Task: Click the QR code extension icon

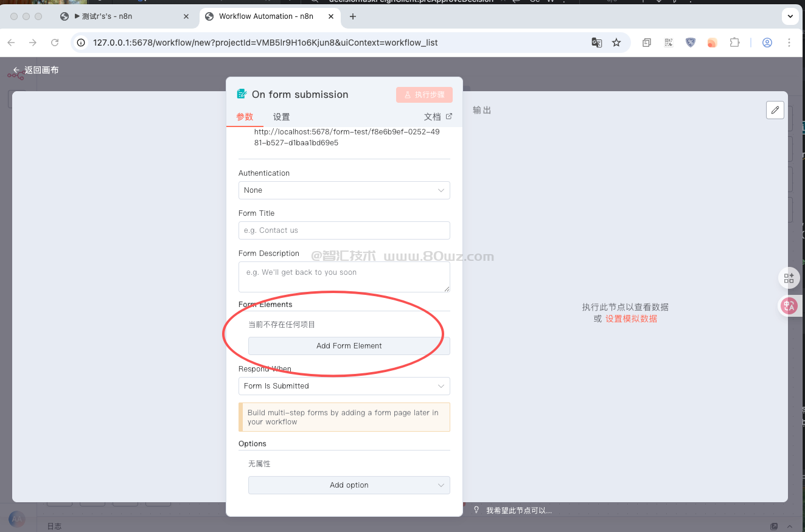Action: pos(669,43)
